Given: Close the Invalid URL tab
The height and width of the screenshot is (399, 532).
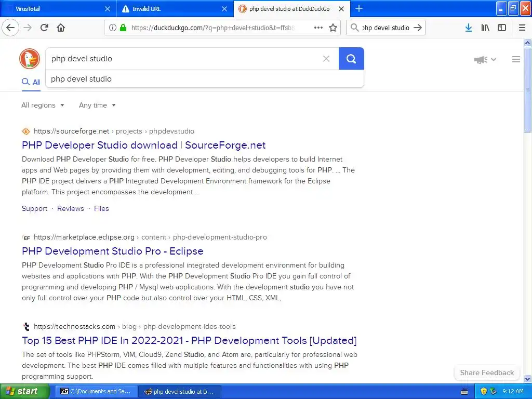Looking at the screenshot, I should tap(224, 9).
